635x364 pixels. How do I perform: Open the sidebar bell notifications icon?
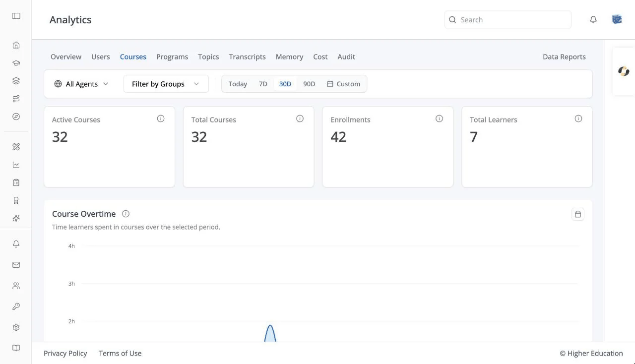pos(16,244)
